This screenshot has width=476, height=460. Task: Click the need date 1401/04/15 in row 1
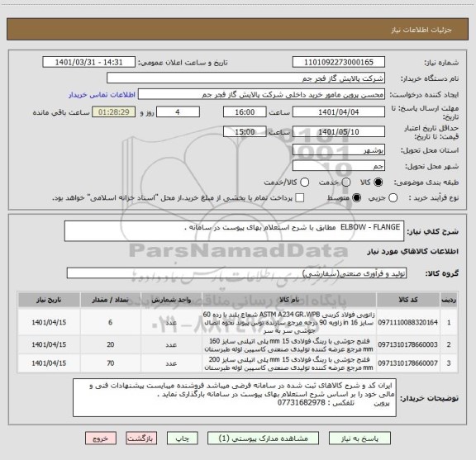coord(49,322)
